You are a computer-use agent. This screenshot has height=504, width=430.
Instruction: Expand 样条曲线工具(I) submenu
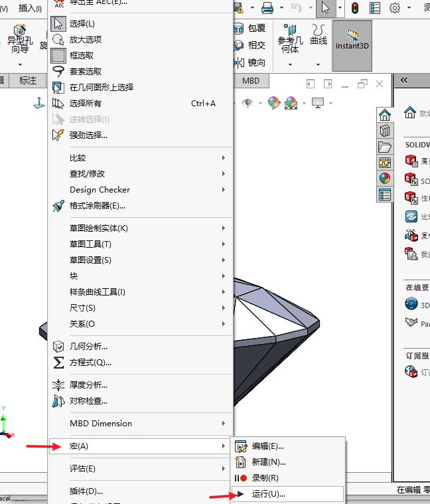[x=141, y=292]
